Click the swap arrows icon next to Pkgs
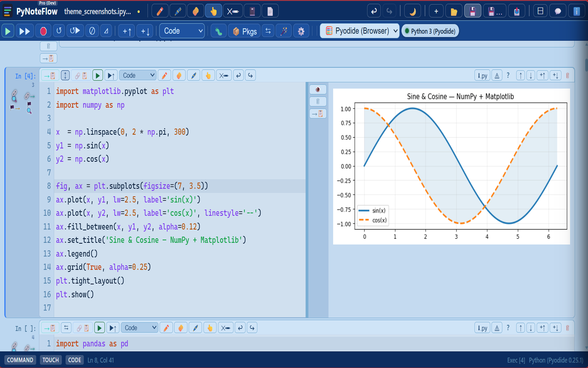The height and width of the screenshot is (368, 588). tap(269, 31)
